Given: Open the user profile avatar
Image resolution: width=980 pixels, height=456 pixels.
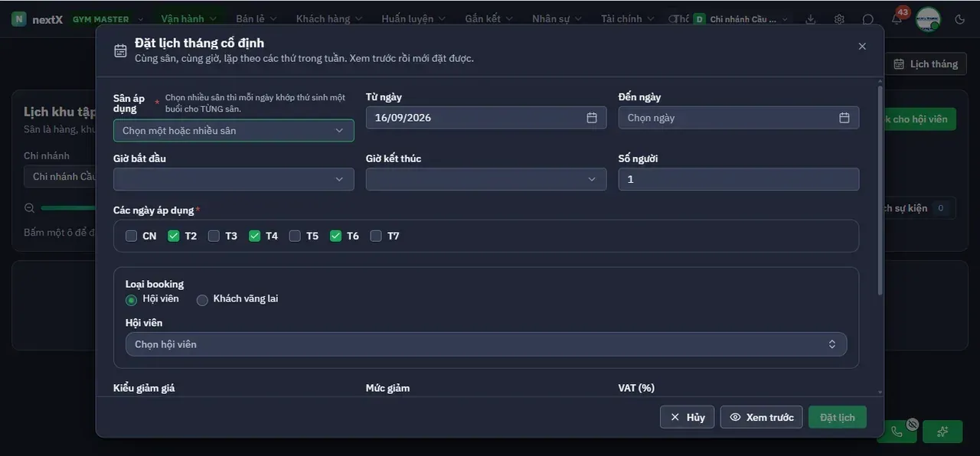Looking at the screenshot, I should [x=928, y=19].
